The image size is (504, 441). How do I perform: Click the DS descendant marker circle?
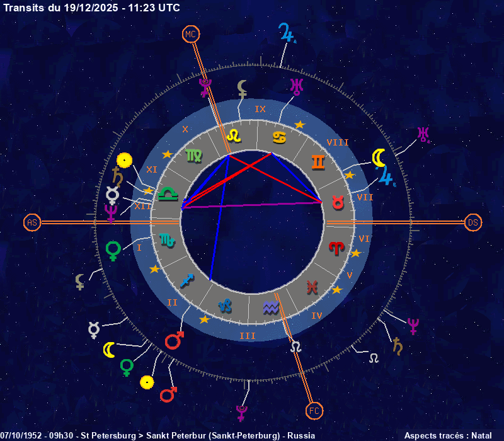tap(472, 222)
